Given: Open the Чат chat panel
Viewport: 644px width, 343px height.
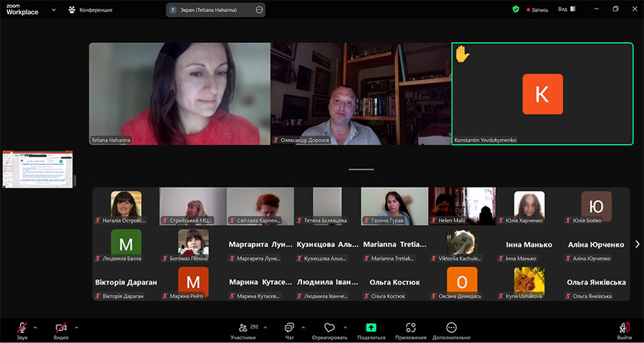Looking at the screenshot, I should 290,331.
